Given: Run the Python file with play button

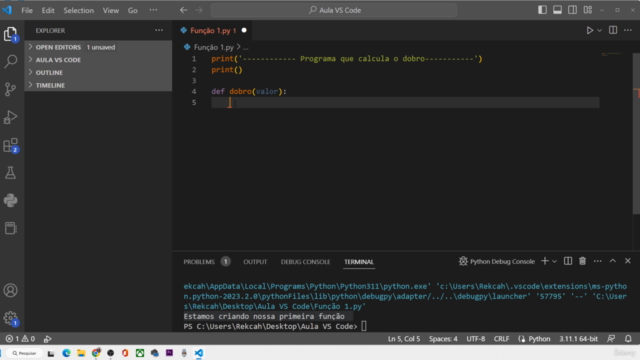Looking at the screenshot, I should tap(589, 30).
